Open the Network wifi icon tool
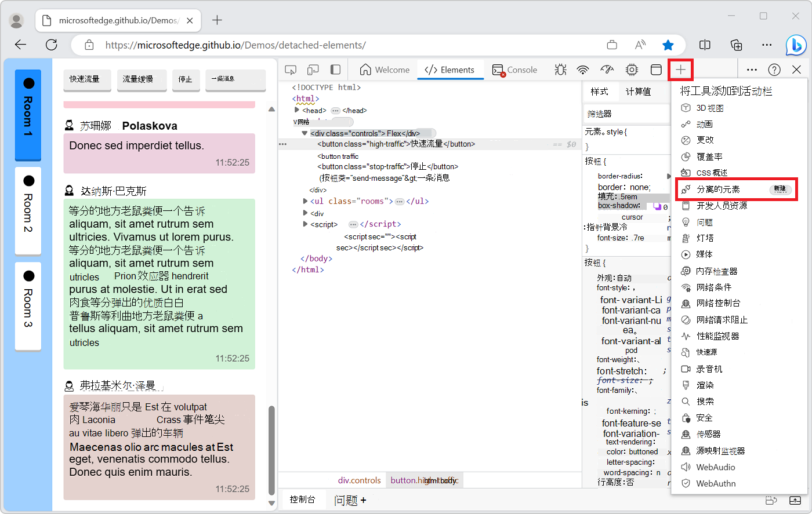812x514 pixels. (583, 70)
